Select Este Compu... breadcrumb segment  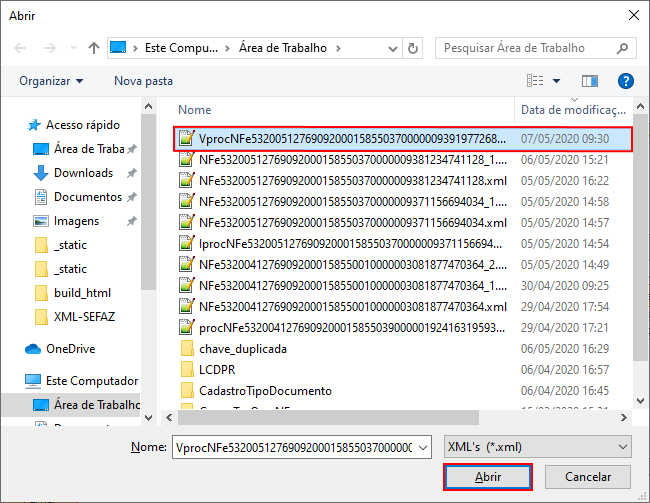181,48
